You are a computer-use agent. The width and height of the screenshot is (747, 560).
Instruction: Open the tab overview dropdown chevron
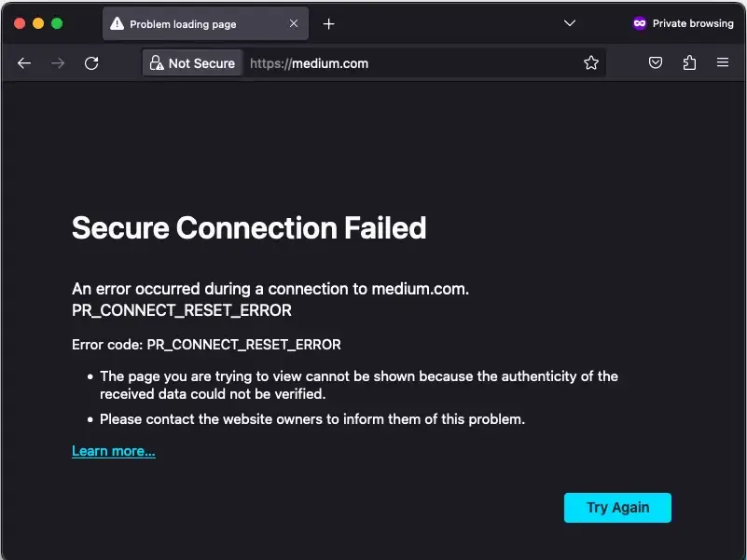tap(569, 23)
